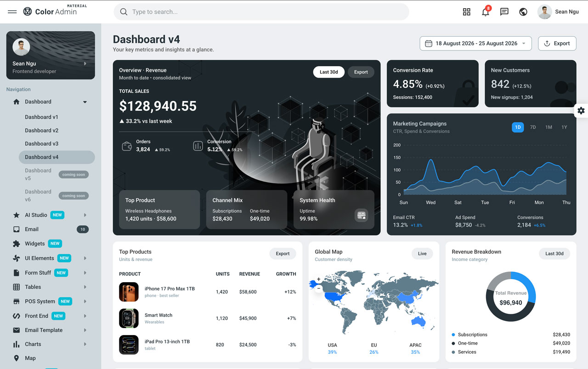The width and height of the screenshot is (588, 369).
Task: Zoom in on the Global Map
Action: click(x=319, y=279)
